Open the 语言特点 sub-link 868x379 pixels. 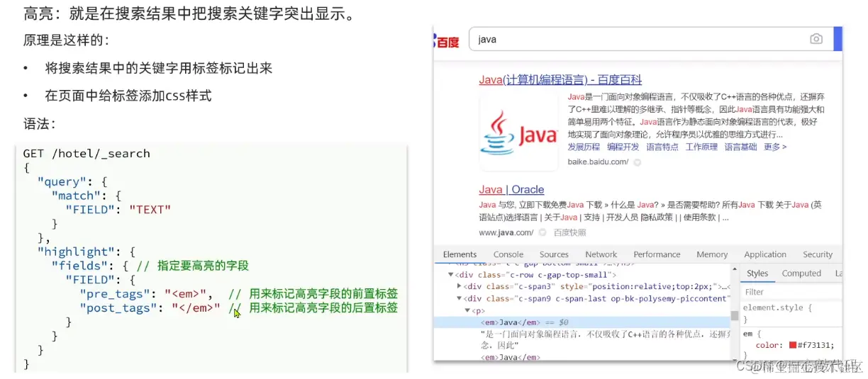tap(662, 147)
